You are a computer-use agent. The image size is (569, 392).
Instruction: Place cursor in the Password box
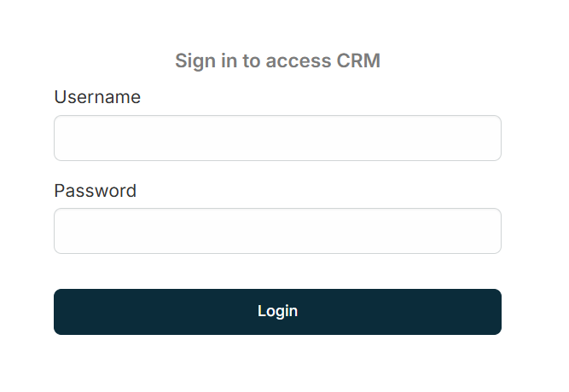tap(277, 231)
